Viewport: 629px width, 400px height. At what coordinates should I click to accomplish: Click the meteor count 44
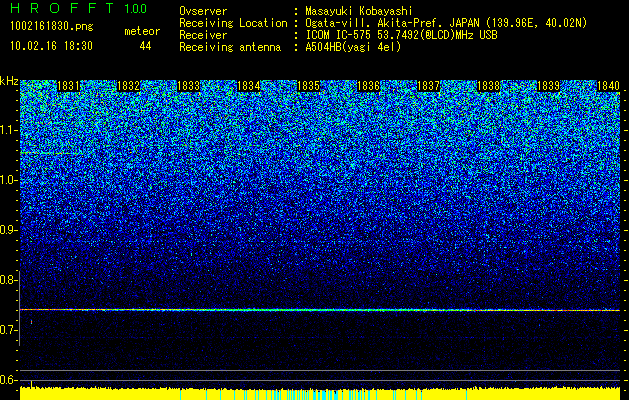tap(145, 46)
